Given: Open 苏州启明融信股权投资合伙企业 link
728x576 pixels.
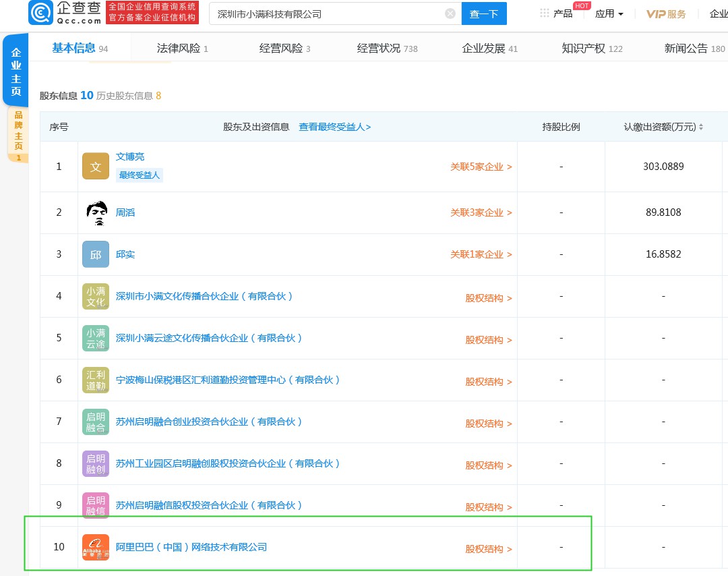Looking at the screenshot, I should (x=209, y=505).
